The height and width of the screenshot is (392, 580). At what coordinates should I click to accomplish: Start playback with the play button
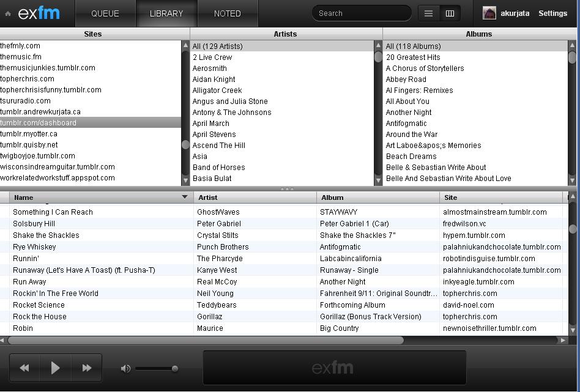click(56, 368)
